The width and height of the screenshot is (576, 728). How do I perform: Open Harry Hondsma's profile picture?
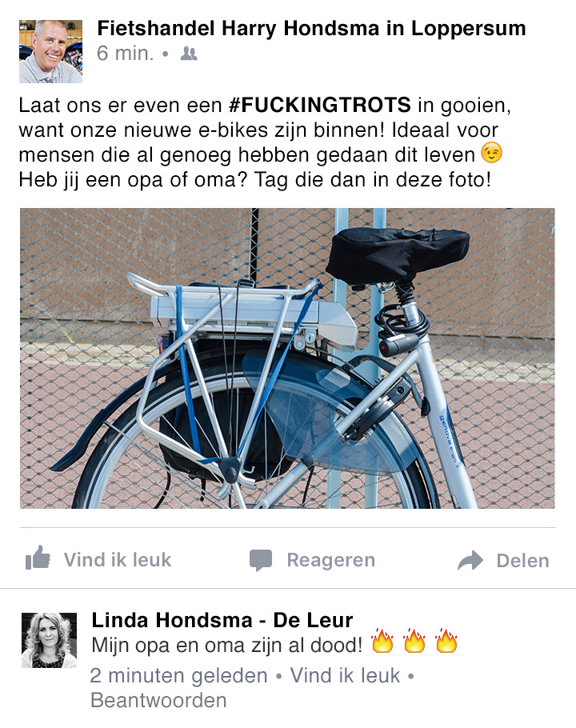pyautogui.click(x=50, y=51)
